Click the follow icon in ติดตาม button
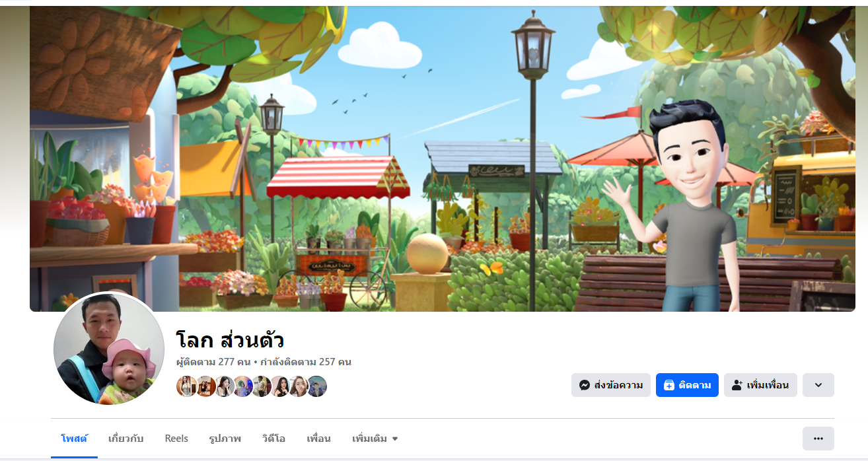 tap(669, 385)
